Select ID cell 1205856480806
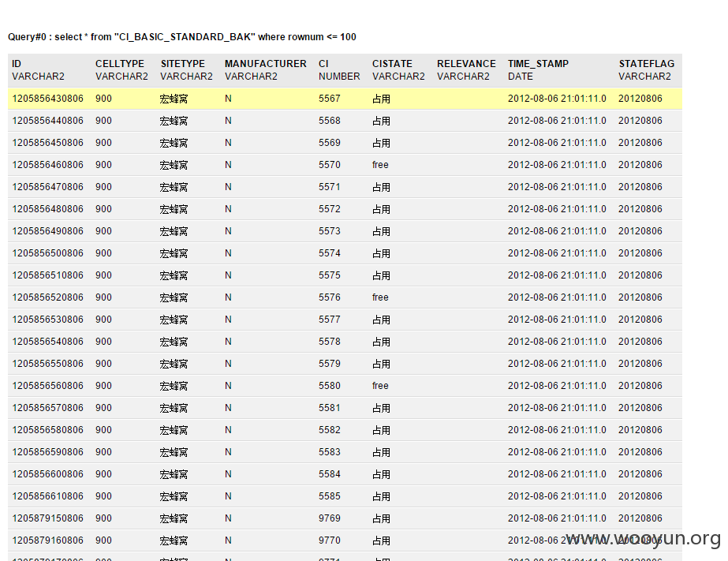 [x=48, y=209]
